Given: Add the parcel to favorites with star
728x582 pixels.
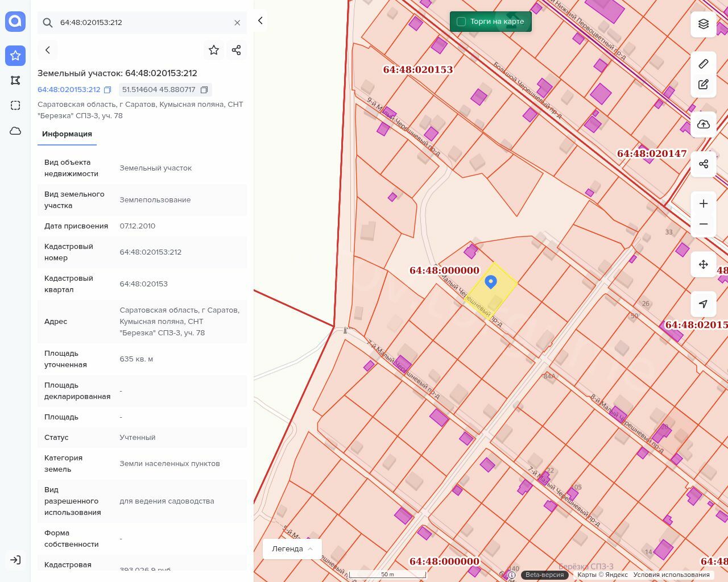Looking at the screenshot, I should 214,50.
